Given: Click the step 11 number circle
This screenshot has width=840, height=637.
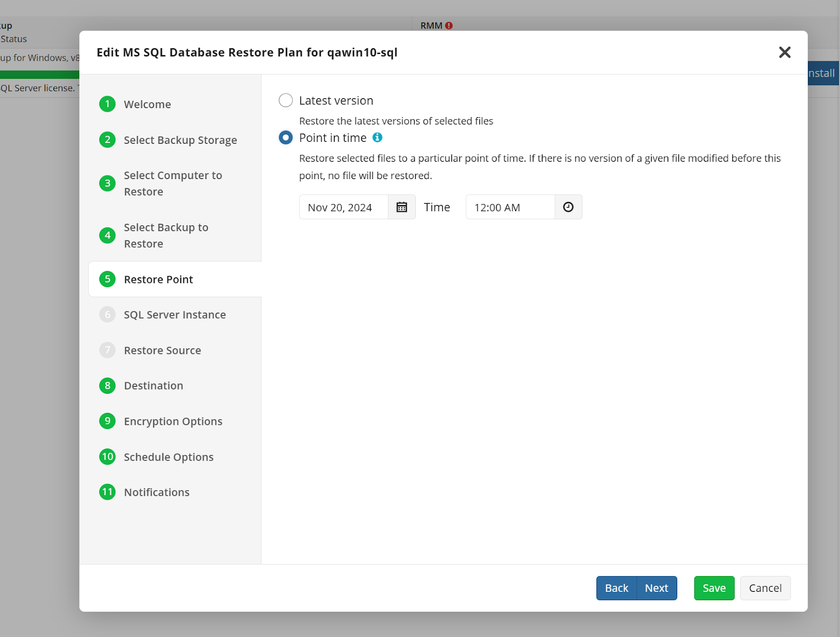Looking at the screenshot, I should [108, 492].
